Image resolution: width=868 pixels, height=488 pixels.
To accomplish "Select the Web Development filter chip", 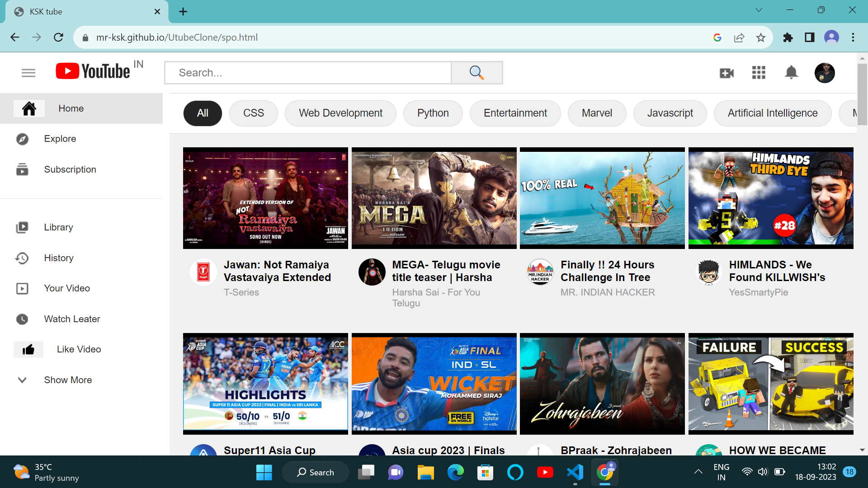I will (x=340, y=113).
